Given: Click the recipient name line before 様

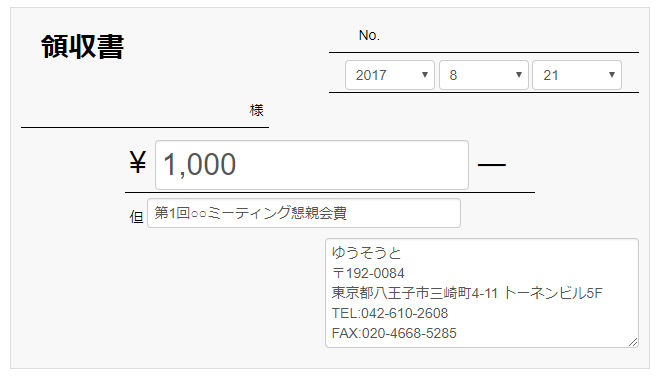Looking at the screenshot, I should tap(134, 111).
